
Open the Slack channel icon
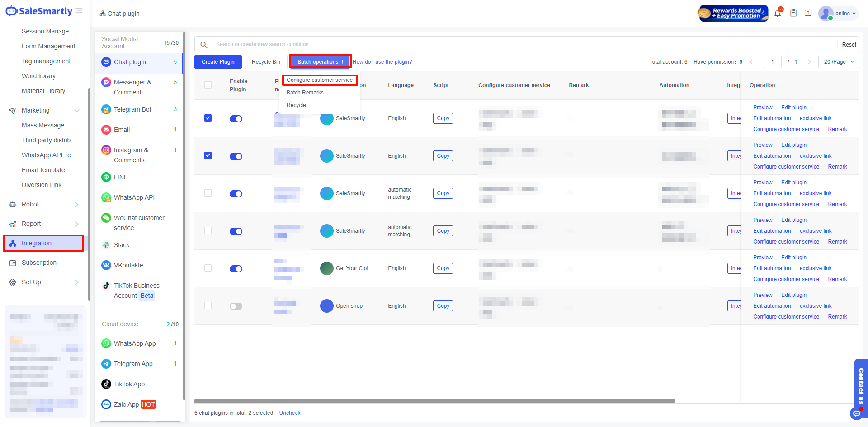(106, 245)
